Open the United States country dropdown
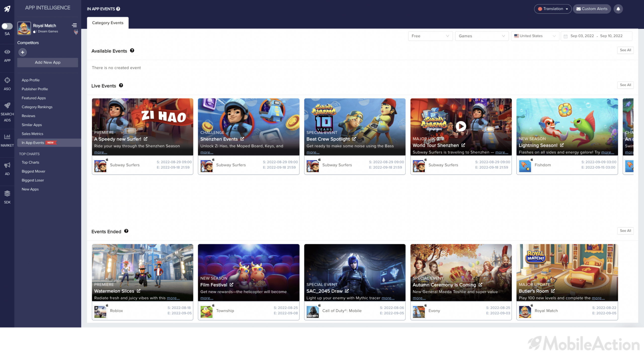The width and height of the screenshot is (644, 357). tap(535, 36)
